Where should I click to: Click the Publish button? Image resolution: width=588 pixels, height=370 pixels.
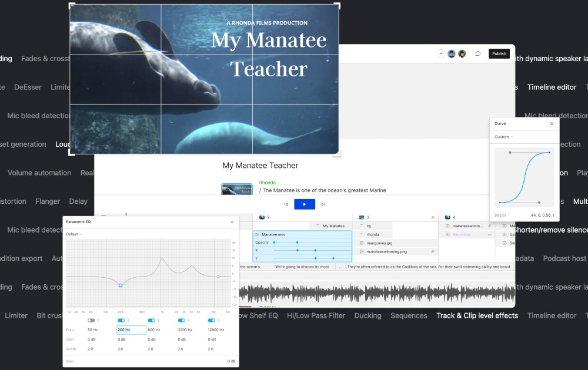pyautogui.click(x=499, y=53)
